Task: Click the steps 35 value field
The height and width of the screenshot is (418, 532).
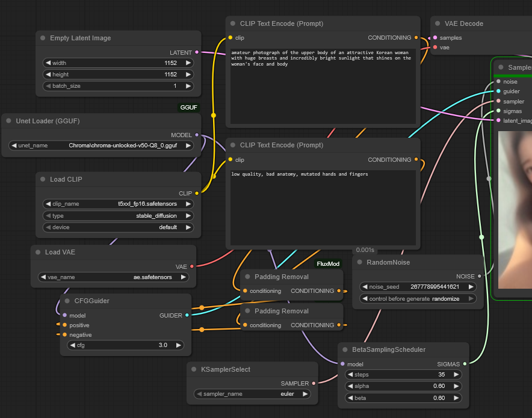Action: pos(403,374)
